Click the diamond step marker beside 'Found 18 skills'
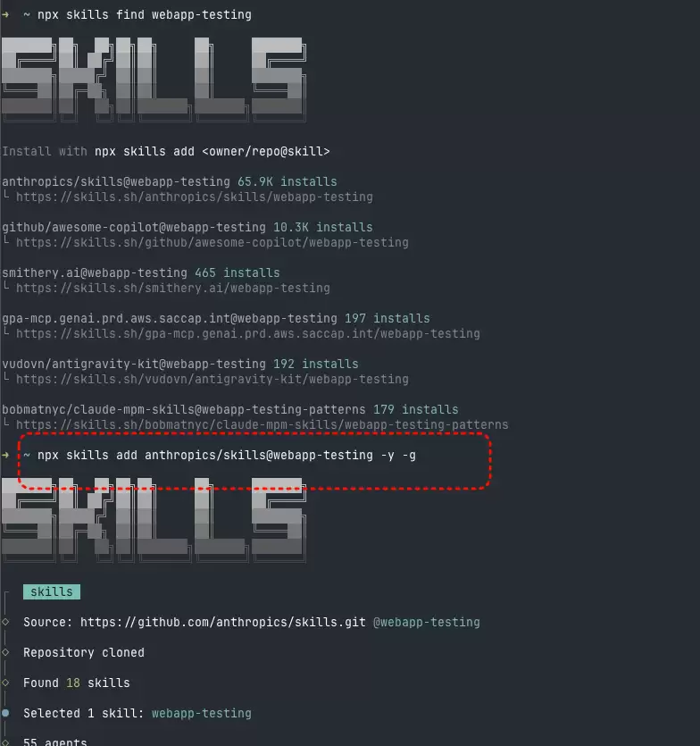700x746 pixels. [x=5, y=683]
